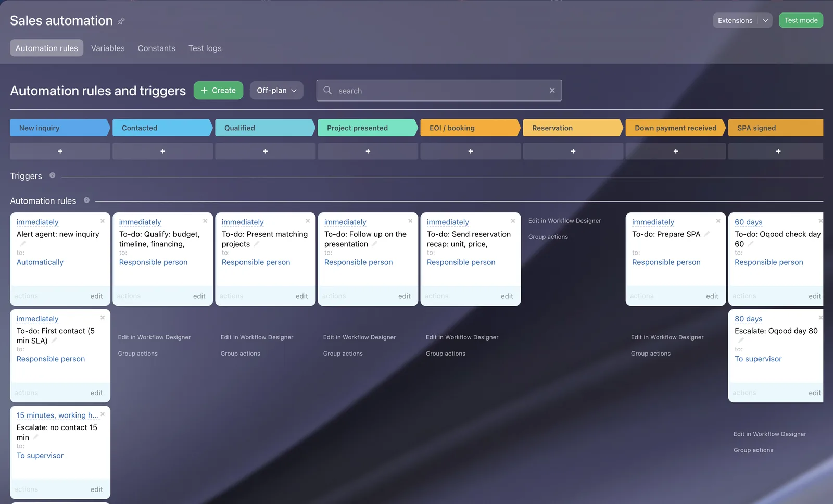Add a rule under EOI / booking stage

click(470, 151)
